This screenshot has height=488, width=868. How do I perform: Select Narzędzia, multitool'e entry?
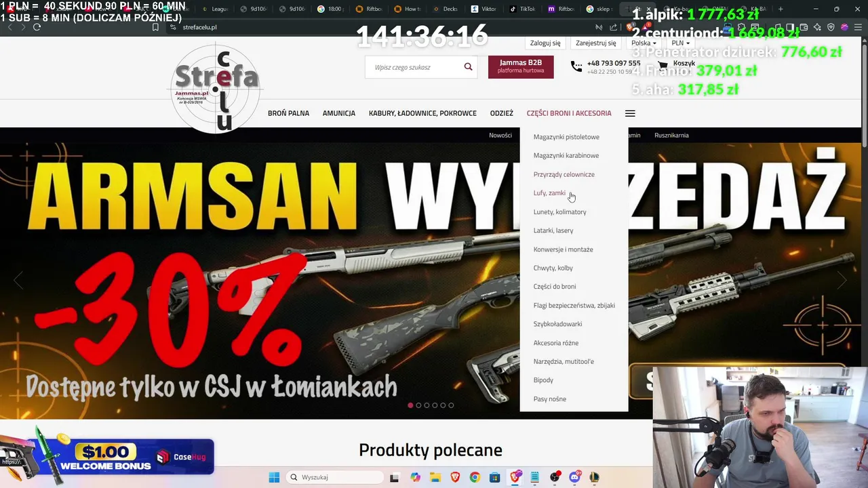click(564, 361)
